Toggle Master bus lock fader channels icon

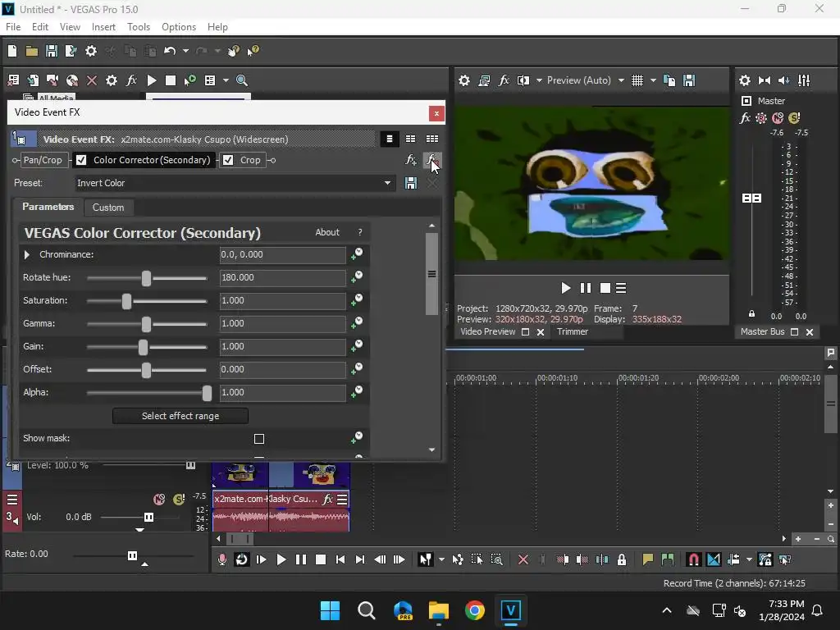pyautogui.click(x=751, y=314)
